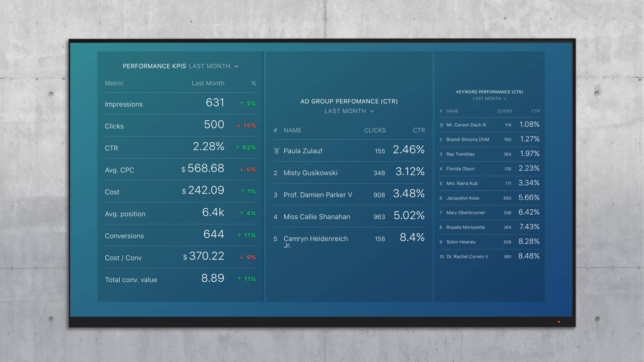Click green up arrow in Conversions row
644x362 pixels.
coord(239,235)
